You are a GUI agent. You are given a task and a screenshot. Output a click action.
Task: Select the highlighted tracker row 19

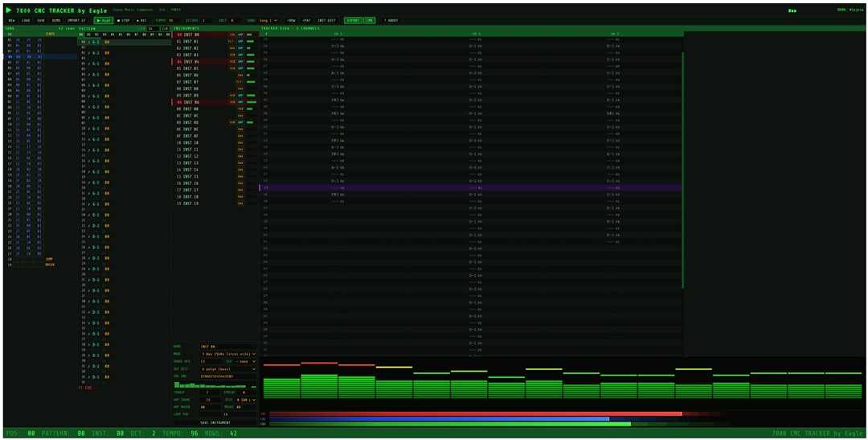470,188
